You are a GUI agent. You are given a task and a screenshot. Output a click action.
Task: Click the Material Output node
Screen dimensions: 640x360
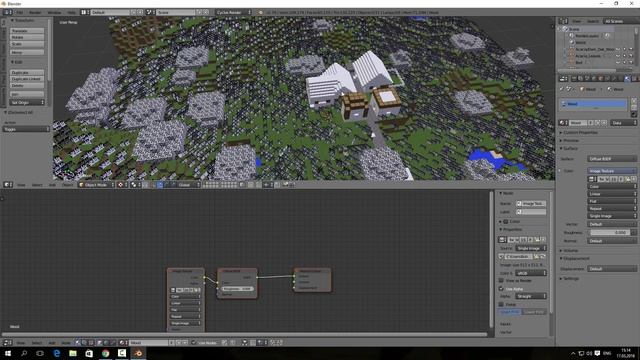coord(313,280)
